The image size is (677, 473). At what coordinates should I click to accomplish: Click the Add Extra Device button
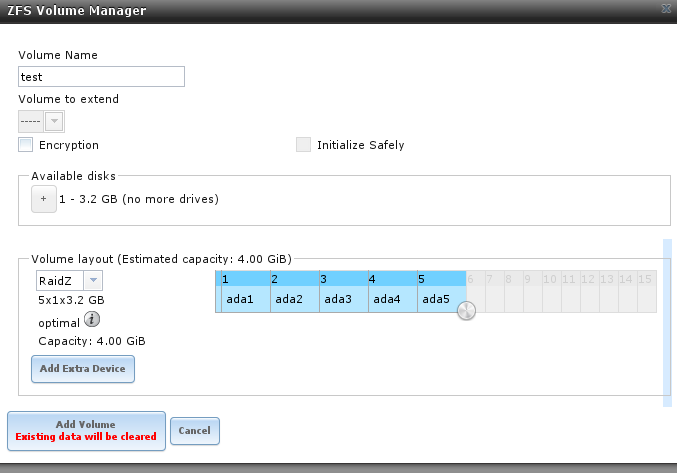83,369
